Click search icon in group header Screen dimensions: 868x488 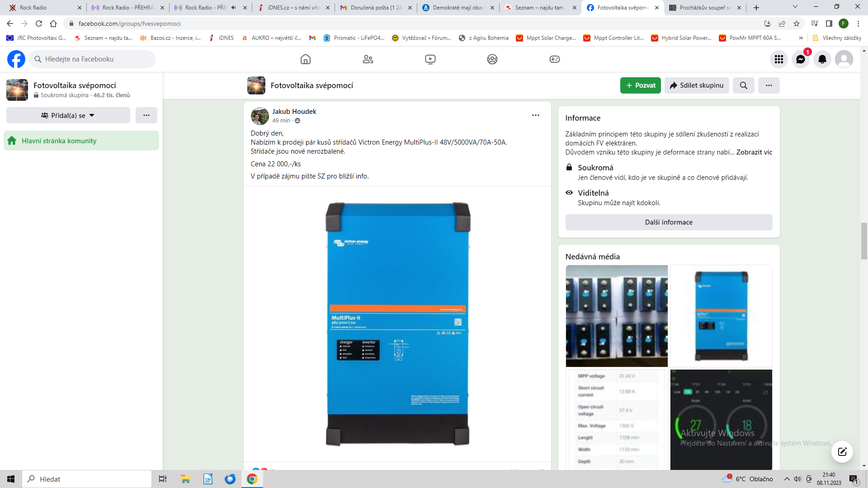744,85
